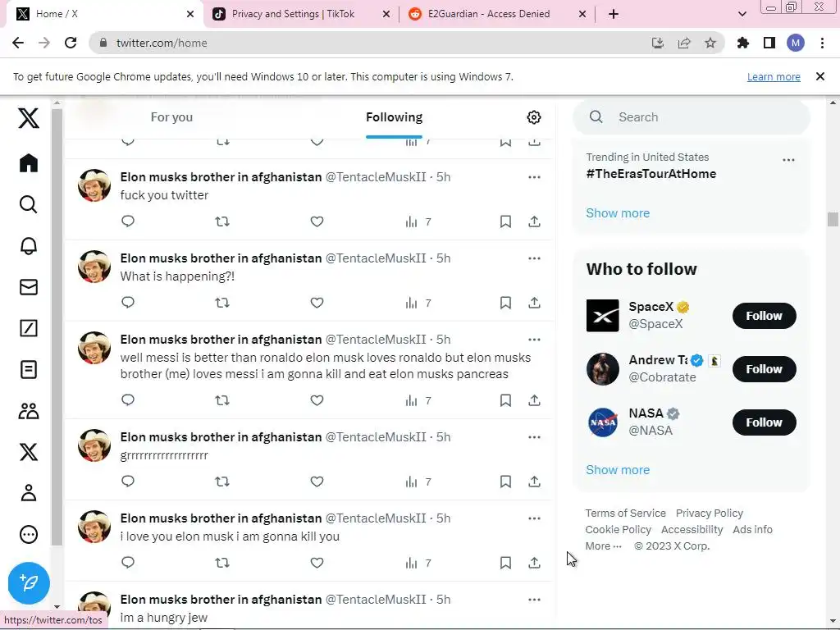Show more under Who to follow
The height and width of the screenshot is (630, 840).
[618, 470]
